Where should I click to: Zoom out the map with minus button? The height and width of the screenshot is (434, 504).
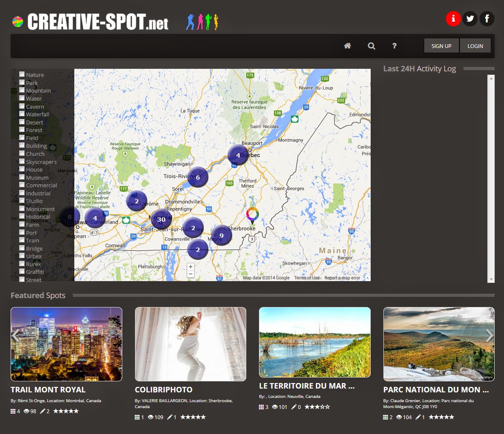[191, 274]
